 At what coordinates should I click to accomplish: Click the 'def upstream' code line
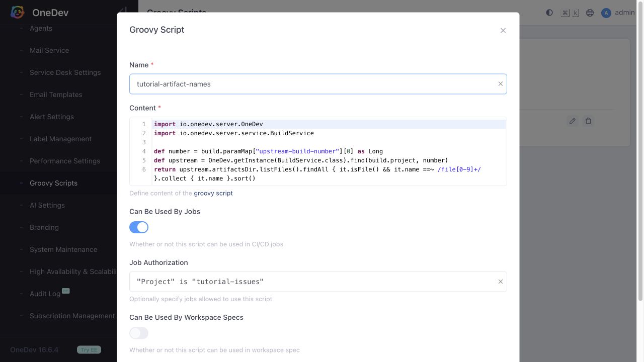point(301,160)
